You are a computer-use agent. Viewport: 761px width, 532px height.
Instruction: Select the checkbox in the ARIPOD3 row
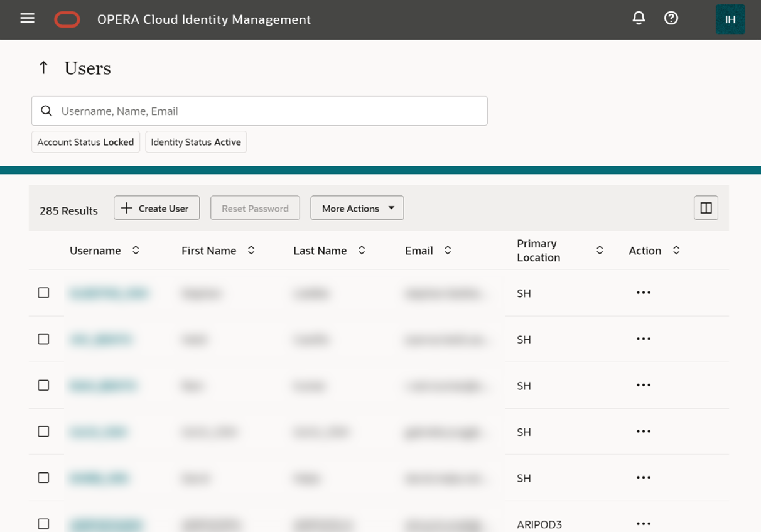tap(43, 523)
